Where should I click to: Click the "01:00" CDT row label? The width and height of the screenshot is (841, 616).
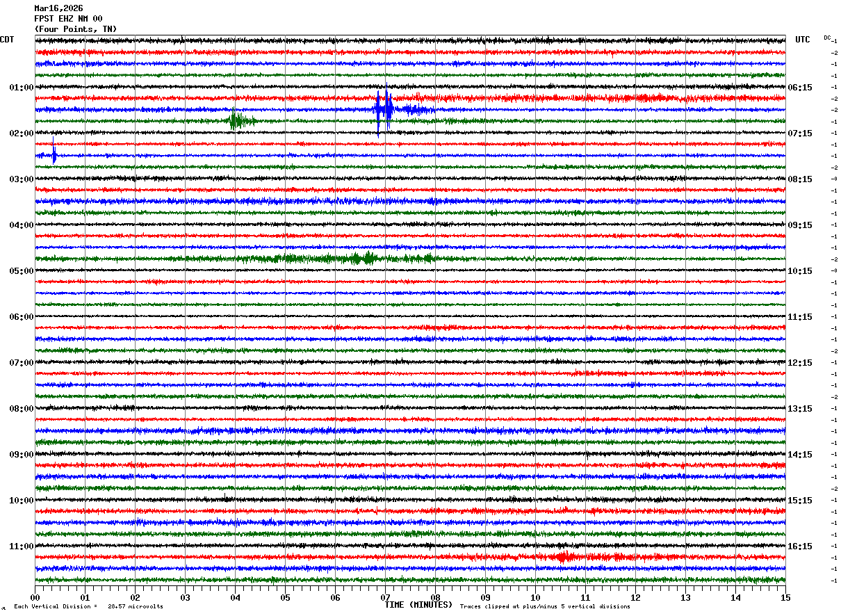tap(22, 88)
